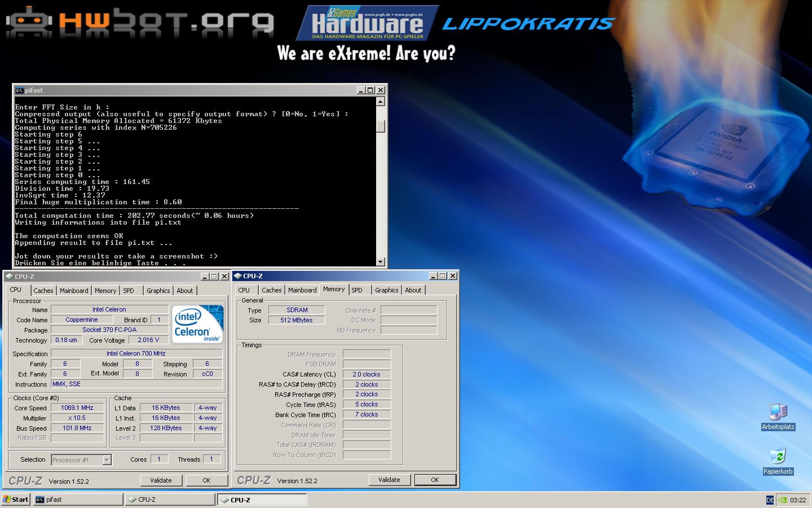This screenshot has width=812, height=508.
Task: Click CAS# Latency value 2.0 clocks
Action: point(367,374)
